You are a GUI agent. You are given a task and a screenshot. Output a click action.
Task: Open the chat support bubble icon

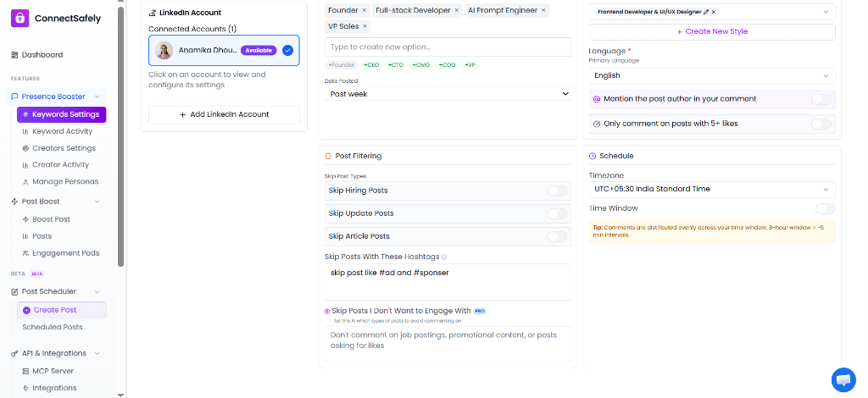843,380
